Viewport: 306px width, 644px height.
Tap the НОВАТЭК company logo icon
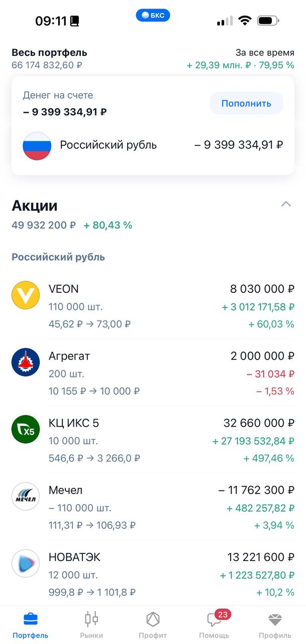coord(26,563)
